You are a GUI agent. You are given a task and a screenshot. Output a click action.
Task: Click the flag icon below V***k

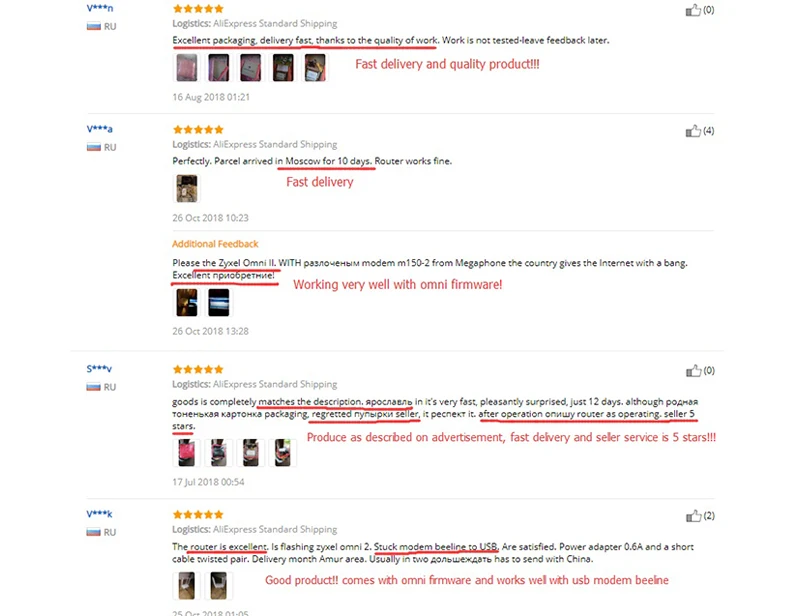point(94,532)
